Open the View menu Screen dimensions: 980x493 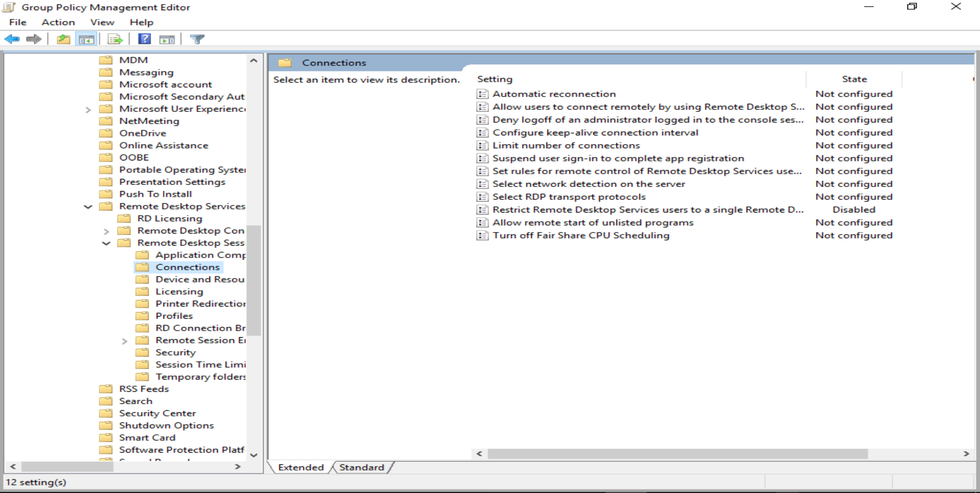[102, 22]
